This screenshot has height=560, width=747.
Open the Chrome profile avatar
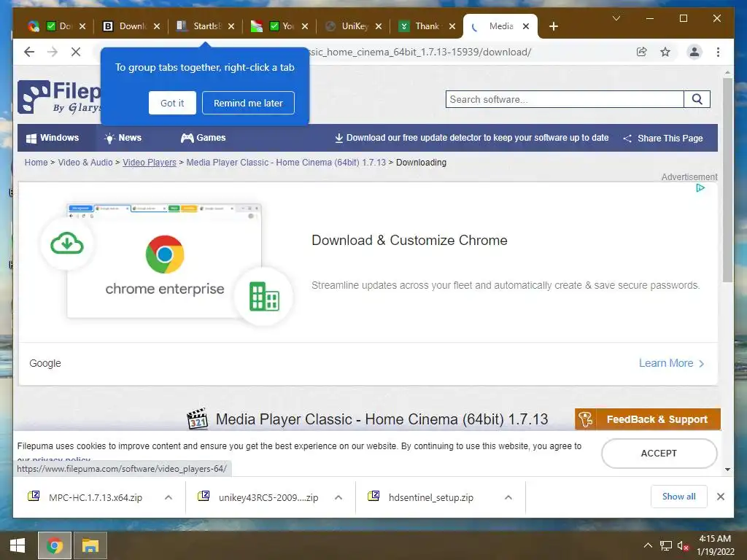(x=694, y=52)
